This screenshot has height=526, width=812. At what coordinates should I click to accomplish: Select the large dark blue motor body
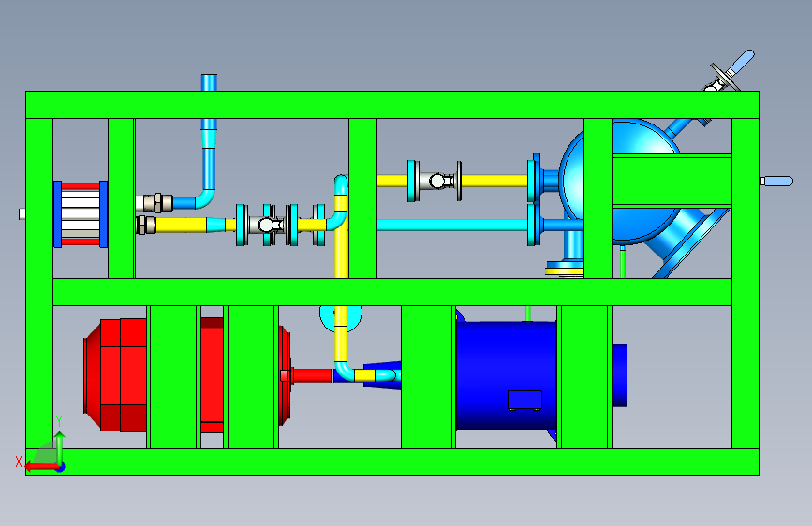pos(506,374)
